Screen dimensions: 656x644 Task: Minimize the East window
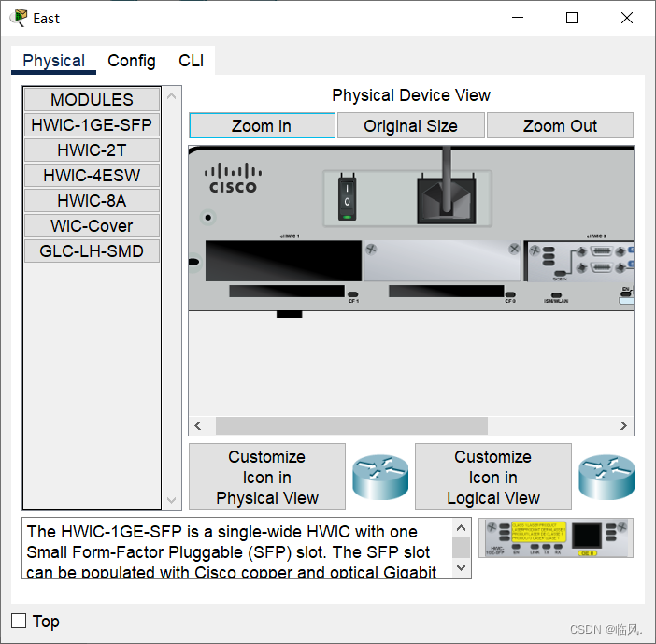click(518, 18)
